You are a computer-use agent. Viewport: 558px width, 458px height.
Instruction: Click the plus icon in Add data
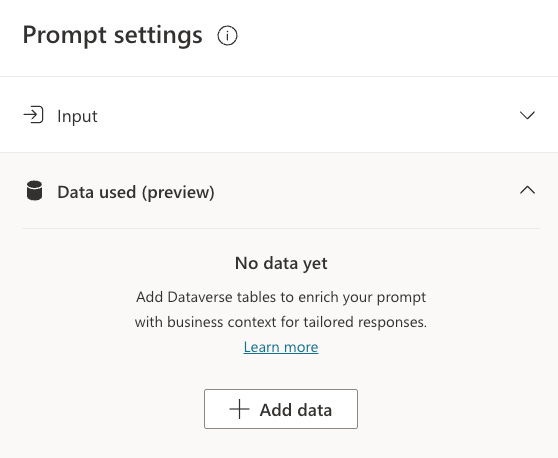(x=239, y=409)
